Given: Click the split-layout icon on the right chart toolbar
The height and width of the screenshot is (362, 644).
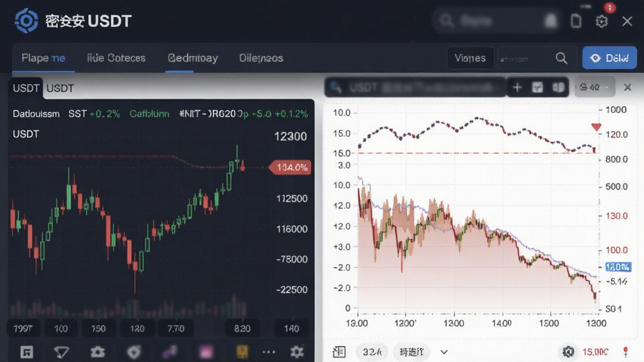Looking at the screenshot, I should (x=558, y=87).
